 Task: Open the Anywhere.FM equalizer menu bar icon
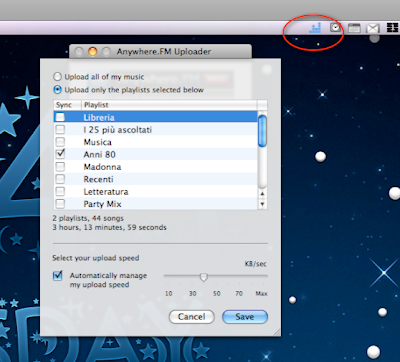(315, 28)
